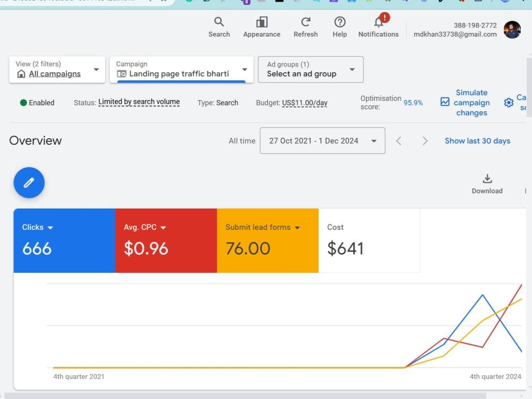Open the Help menu
Viewport: 532px width, 399px height.
339,27
